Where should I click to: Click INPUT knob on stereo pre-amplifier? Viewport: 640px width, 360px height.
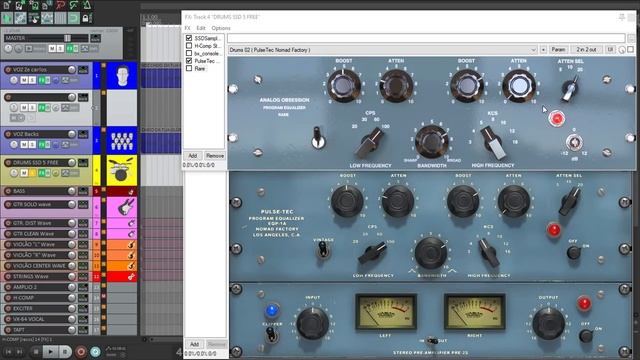coord(313,323)
